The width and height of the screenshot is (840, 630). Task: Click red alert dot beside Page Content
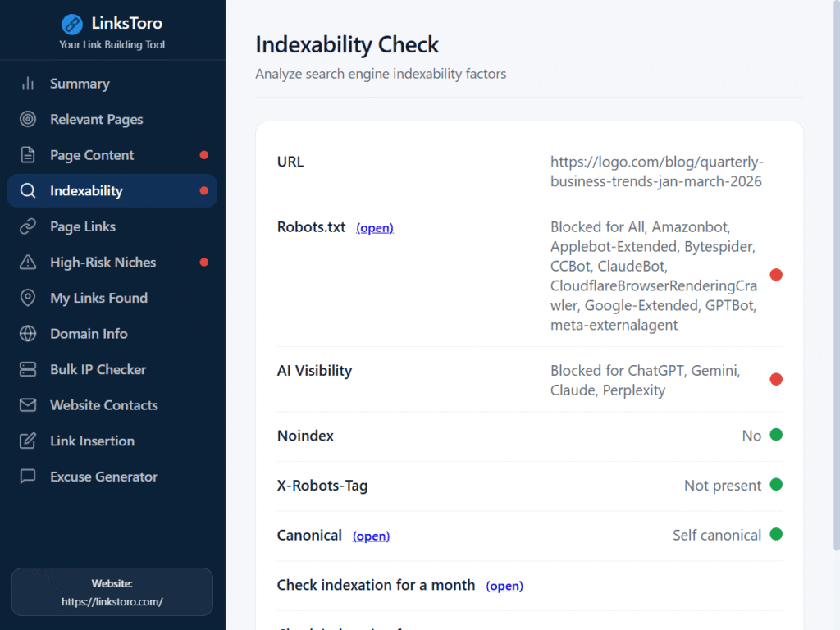coord(204,155)
